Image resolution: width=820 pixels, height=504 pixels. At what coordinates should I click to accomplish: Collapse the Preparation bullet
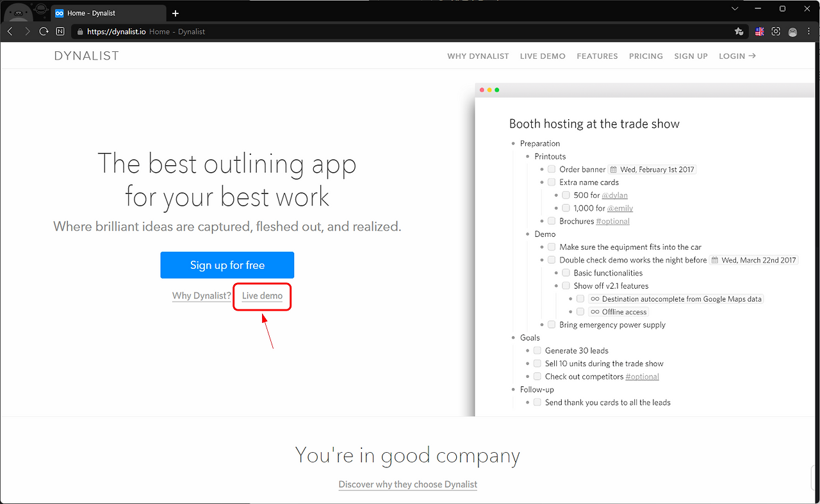pos(513,143)
